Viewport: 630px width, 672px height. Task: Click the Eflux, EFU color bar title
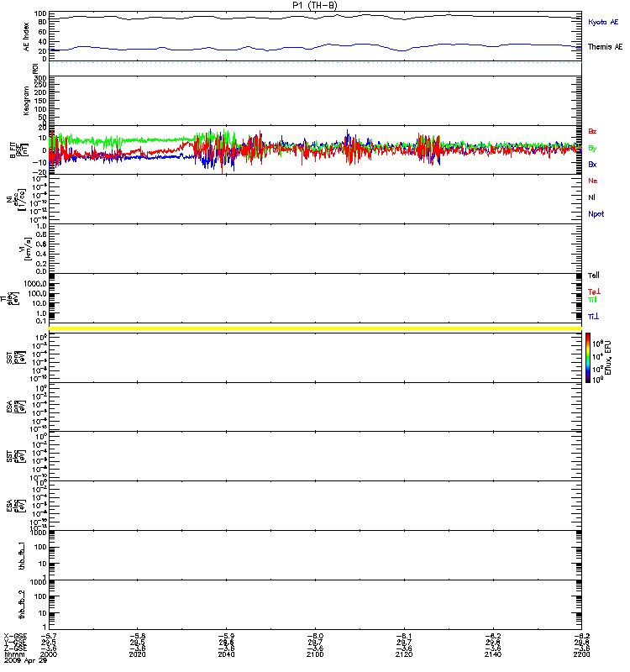(608, 358)
